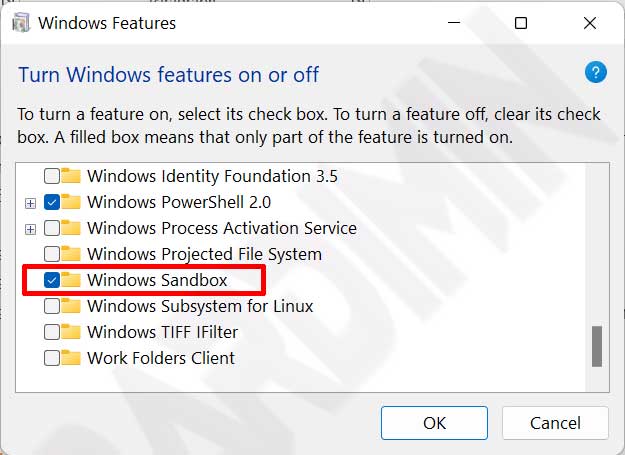Maximize the Windows Features dialog
625x455 pixels.
521,23
